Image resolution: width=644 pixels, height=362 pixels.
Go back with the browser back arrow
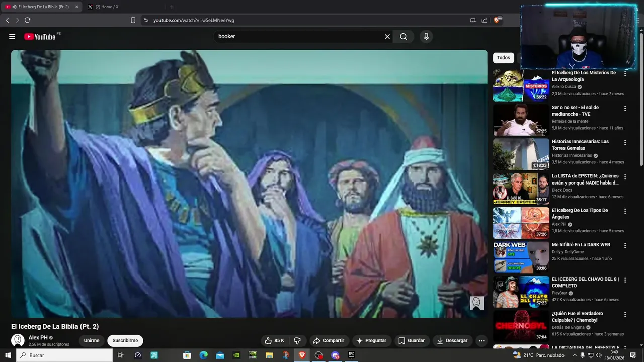7,20
